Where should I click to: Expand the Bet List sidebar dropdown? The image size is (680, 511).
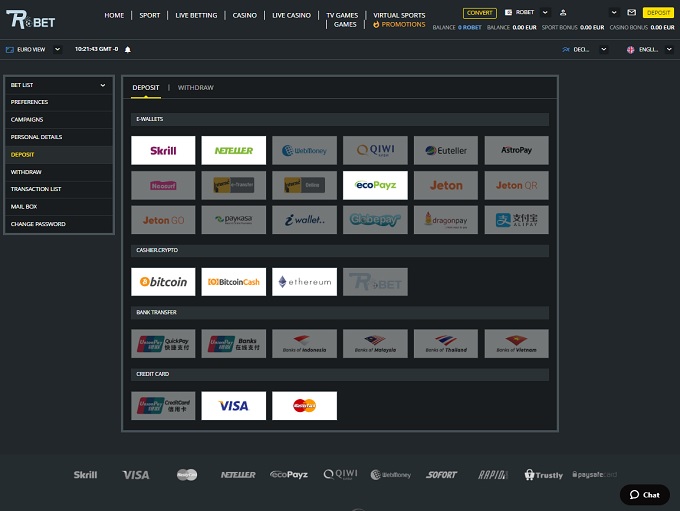click(x=58, y=85)
